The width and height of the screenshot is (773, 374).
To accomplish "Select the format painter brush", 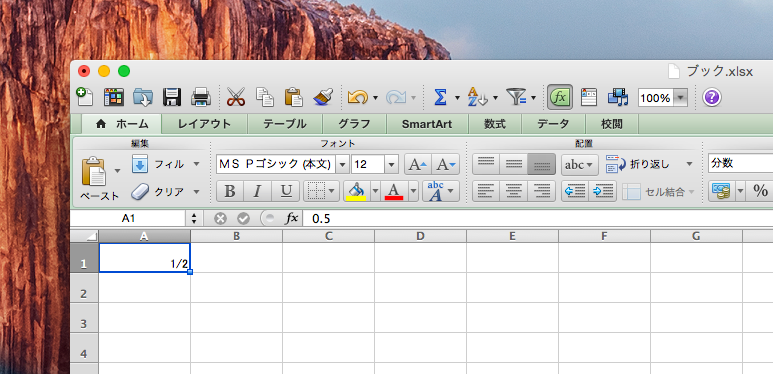I will [x=323, y=97].
